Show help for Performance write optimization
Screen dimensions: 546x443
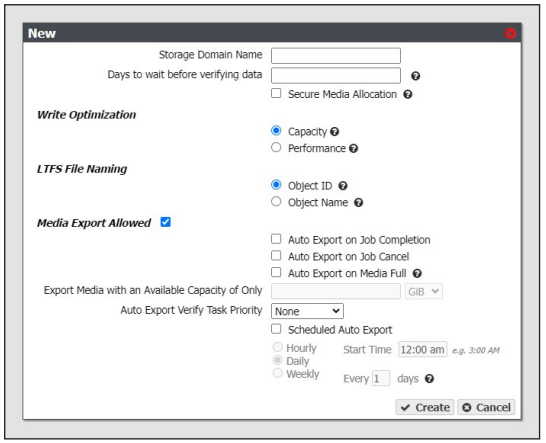pyautogui.click(x=353, y=149)
